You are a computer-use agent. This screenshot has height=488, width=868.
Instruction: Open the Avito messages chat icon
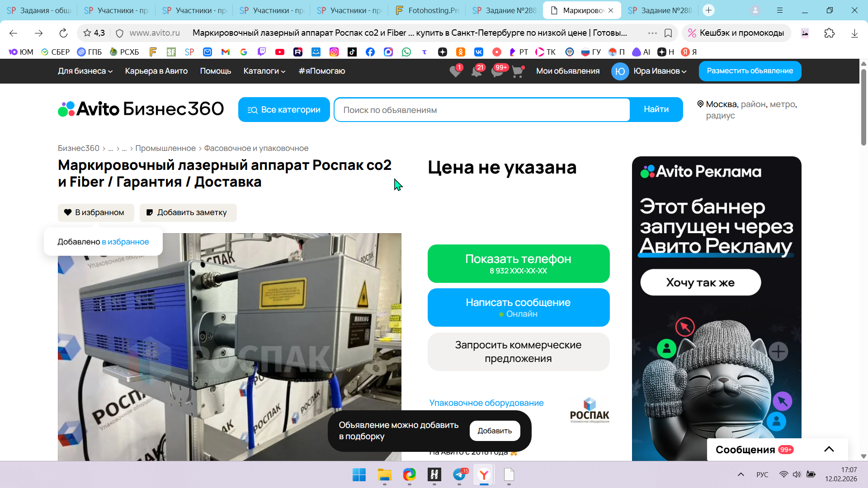tap(497, 71)
